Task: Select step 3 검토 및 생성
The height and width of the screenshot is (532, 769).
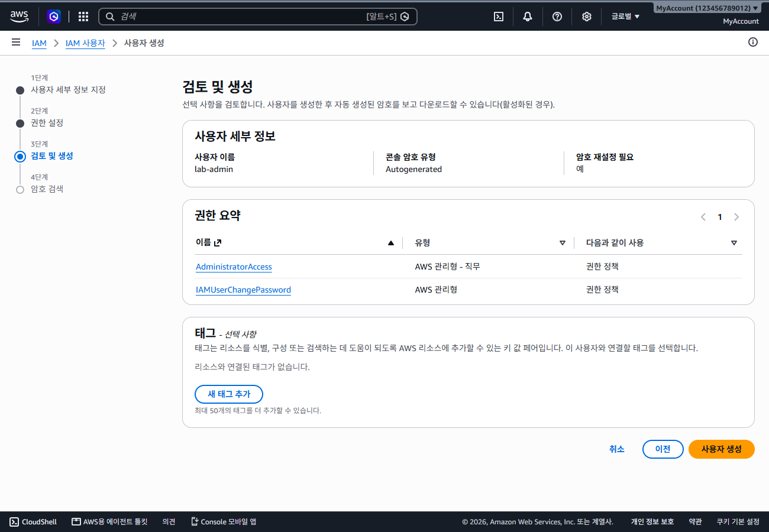Action: click(x=52, y=156)
